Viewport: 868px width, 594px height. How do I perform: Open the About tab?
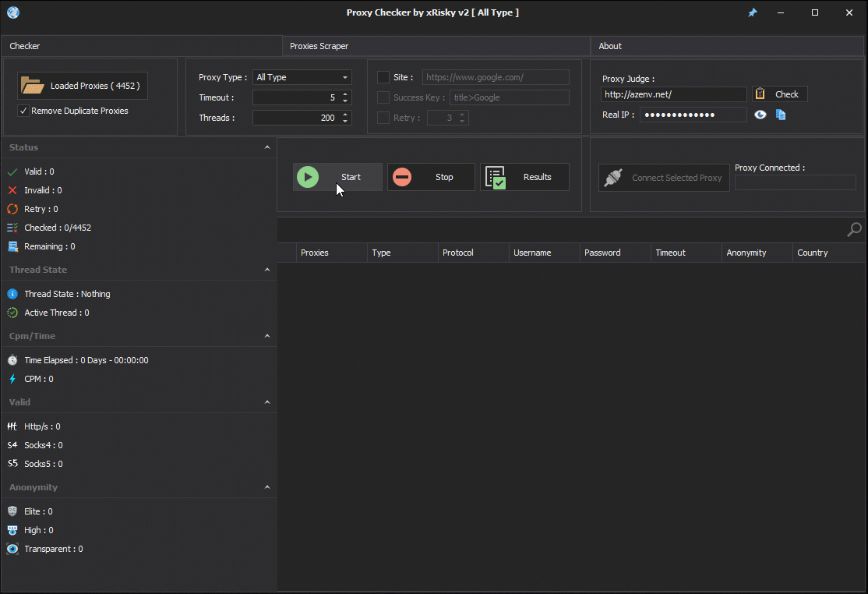(610, 45)
